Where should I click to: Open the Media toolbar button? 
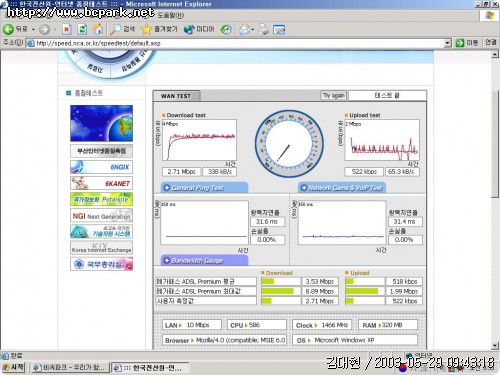[199, 29]
